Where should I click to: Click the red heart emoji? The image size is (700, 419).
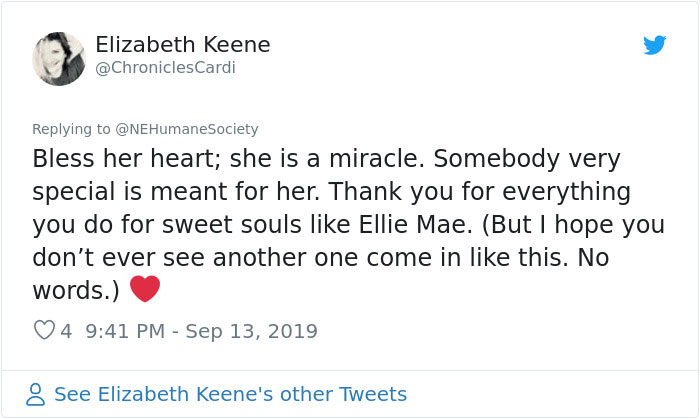click(145, 290)
